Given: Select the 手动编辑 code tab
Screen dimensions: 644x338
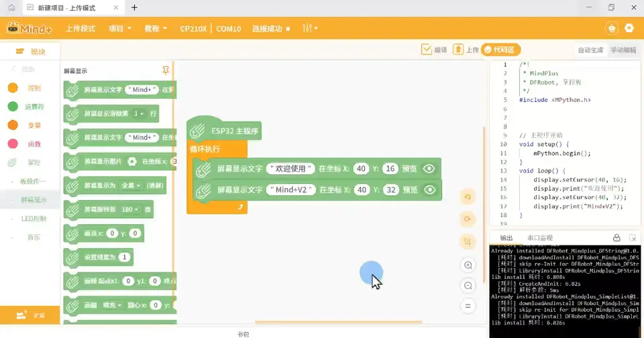Looking at the screenshot, I should (x=623, y=50).
